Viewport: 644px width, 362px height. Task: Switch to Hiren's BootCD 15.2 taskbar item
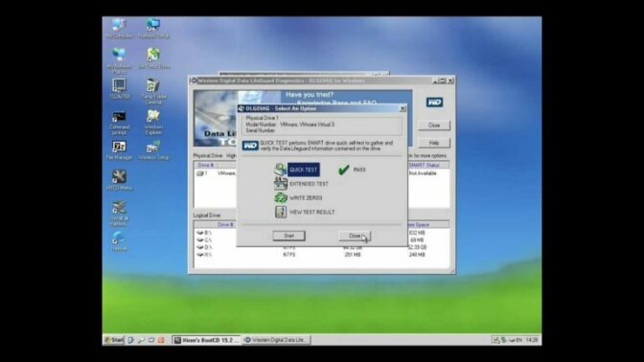coord(206,340)
